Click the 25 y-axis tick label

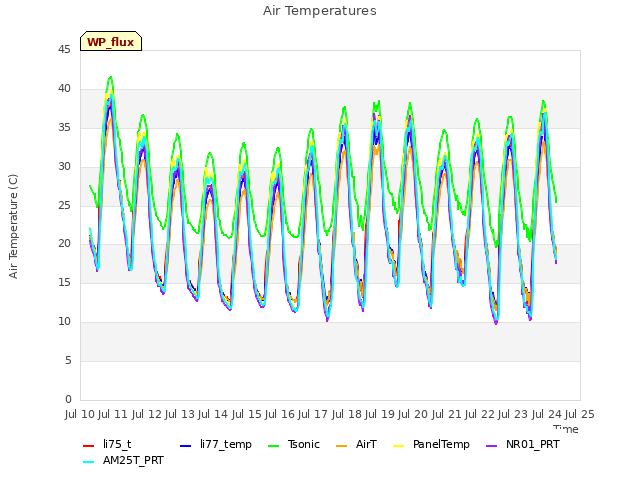click(64, 205)
